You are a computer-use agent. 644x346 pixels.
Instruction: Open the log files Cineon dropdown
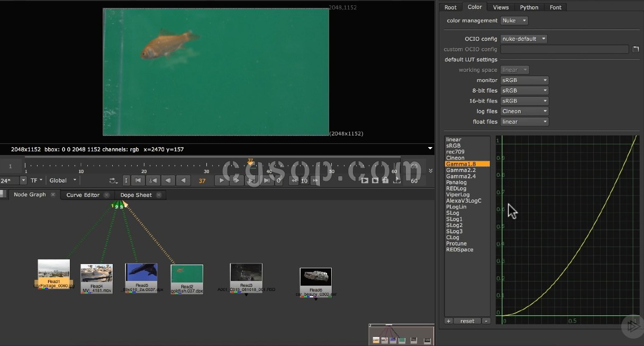pos(524,111)
